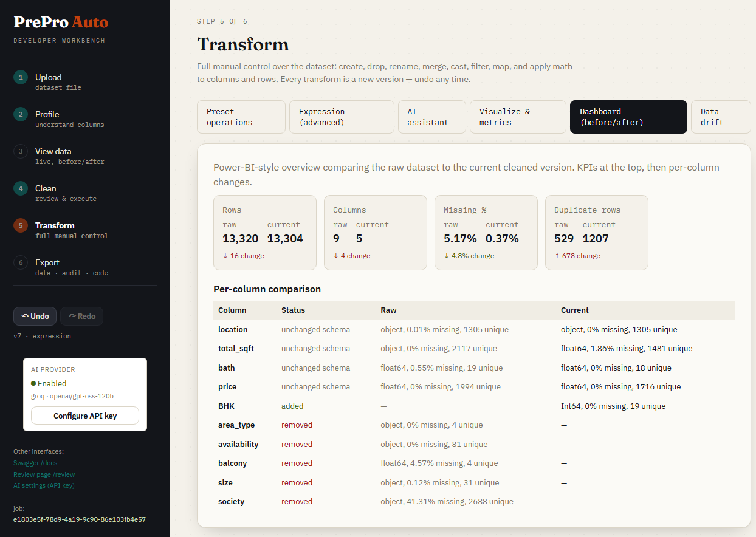Select the Clean step
The image size is (756, 537).
coord(85,193)
